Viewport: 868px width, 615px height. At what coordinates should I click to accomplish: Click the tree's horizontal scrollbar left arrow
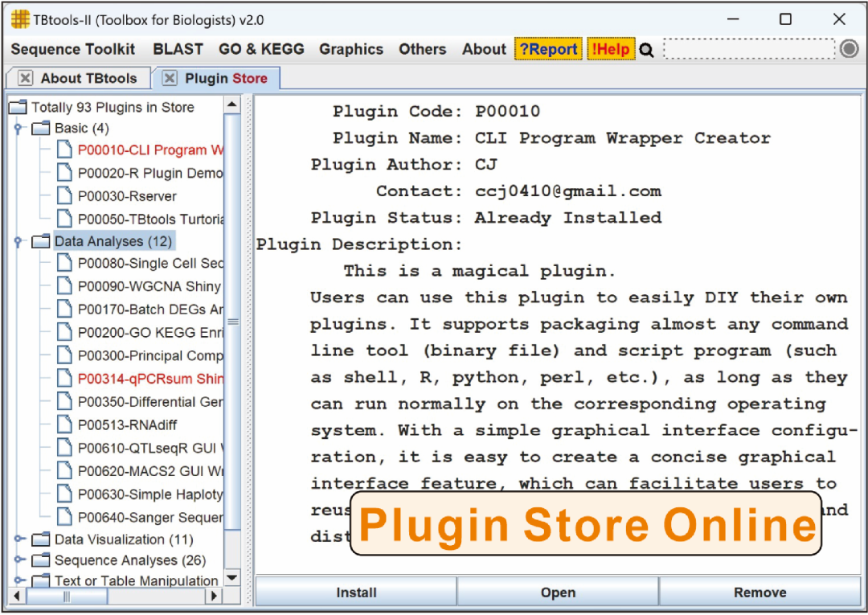(x=17, y=597)
